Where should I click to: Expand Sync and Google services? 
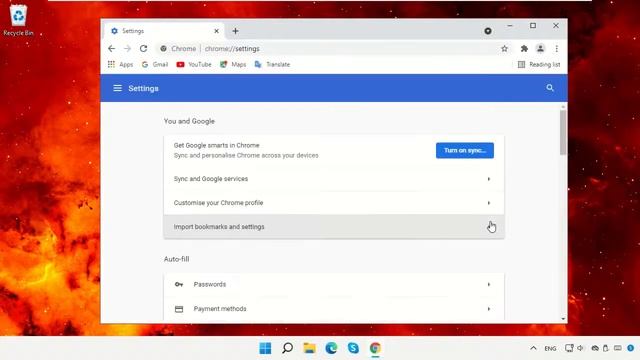[x=334, y=179]
